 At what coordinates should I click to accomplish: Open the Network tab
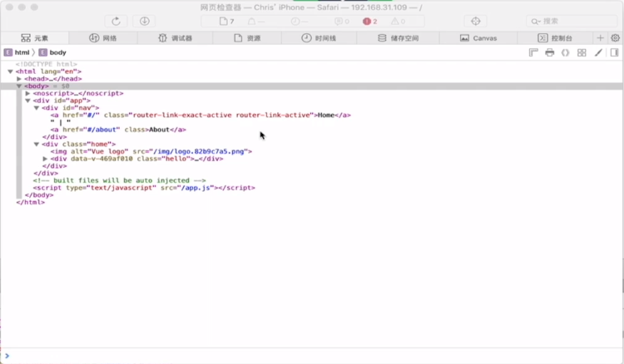coord(103,38)
